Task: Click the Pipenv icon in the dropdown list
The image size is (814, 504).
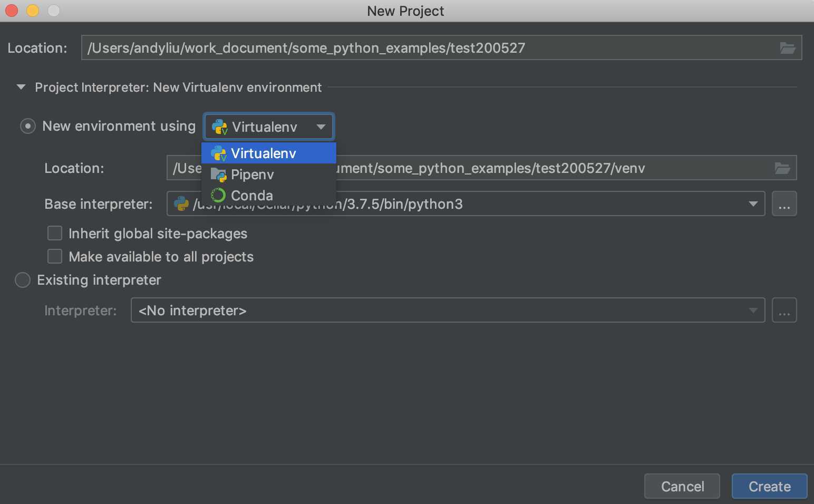Action: [x=218, y=175]
